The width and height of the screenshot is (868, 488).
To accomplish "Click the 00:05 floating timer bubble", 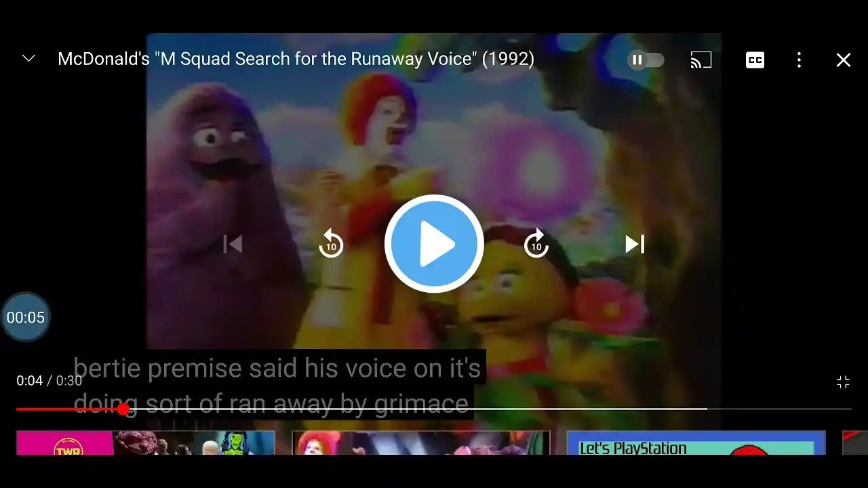I will coord(26,317).
